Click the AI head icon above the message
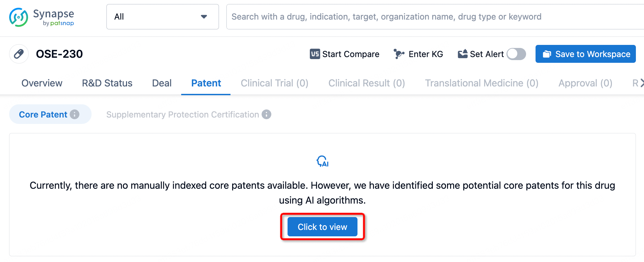Image resolution: width=644 pixels, height=262 pixels. coord(322,161)
